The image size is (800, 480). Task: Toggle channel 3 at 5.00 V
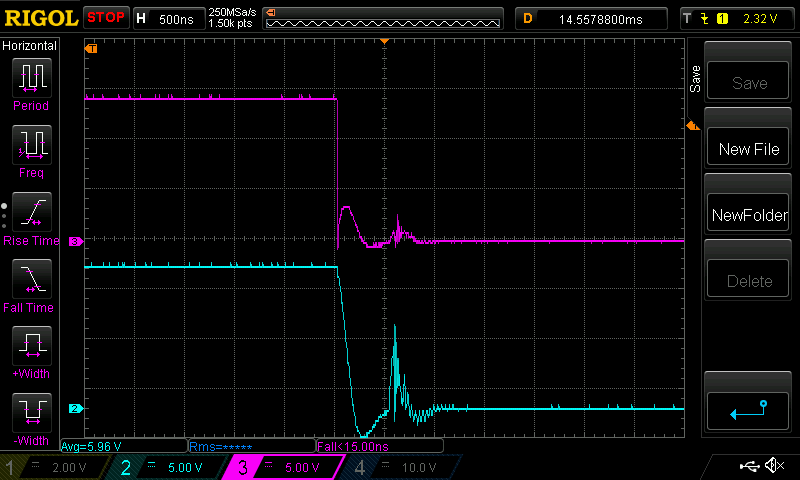283,467
